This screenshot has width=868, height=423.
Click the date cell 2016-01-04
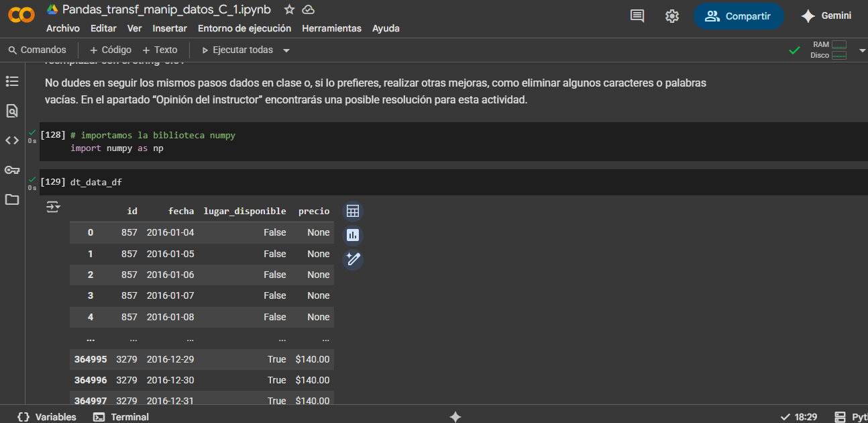pos(170,232)
